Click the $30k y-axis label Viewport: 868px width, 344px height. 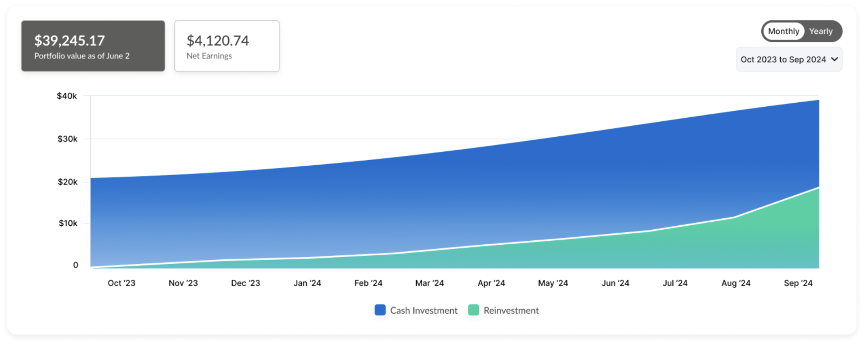tap(67, 139)
